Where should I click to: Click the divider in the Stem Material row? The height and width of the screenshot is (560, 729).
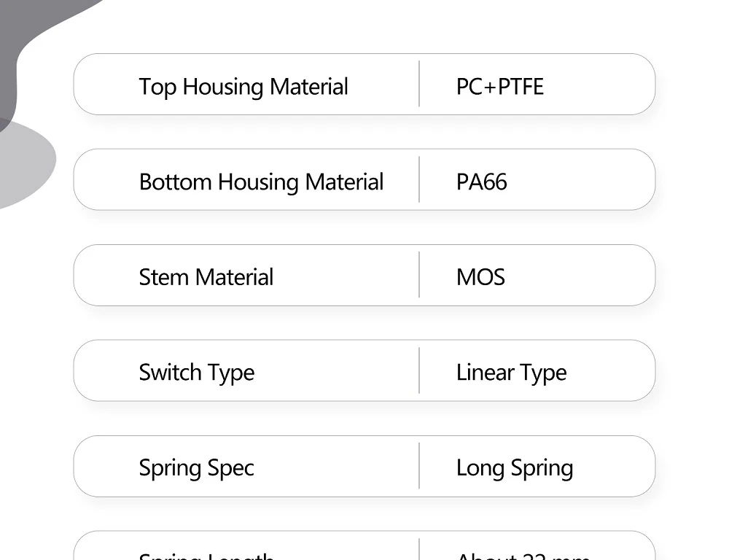click(419, 275)
